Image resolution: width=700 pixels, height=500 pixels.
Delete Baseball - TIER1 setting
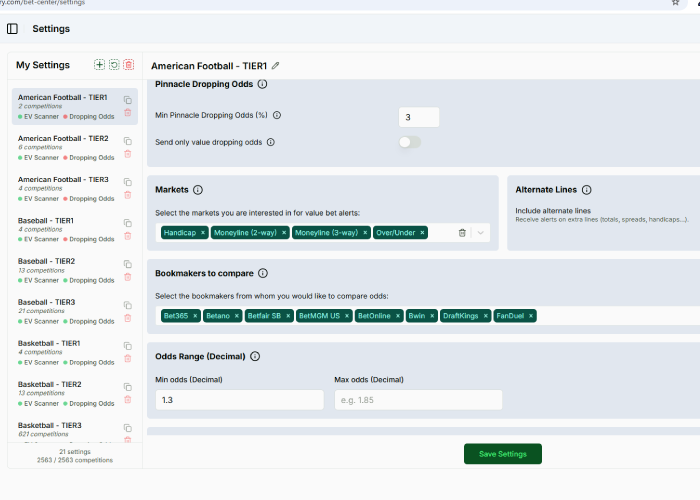(x=128, y=236)
